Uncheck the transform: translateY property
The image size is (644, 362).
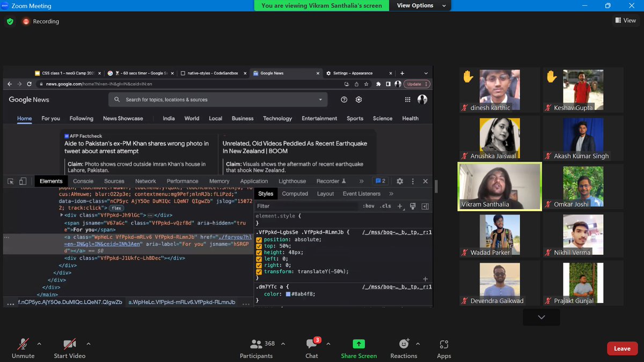[259, 272]
